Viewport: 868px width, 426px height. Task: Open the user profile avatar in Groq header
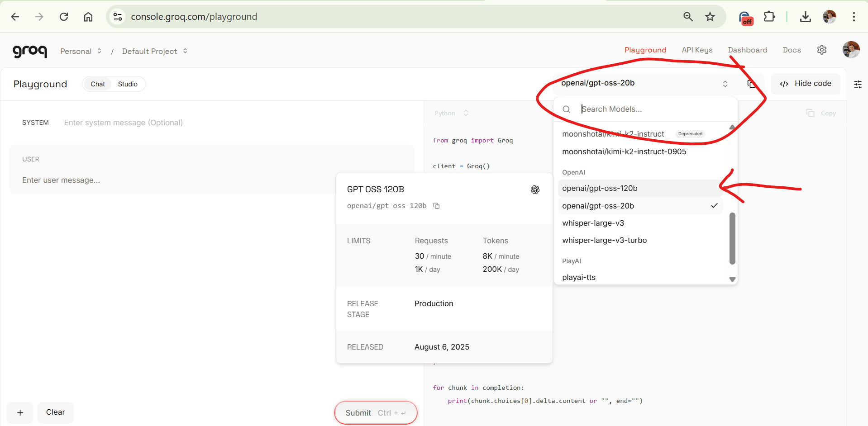[x=851, y=50]
